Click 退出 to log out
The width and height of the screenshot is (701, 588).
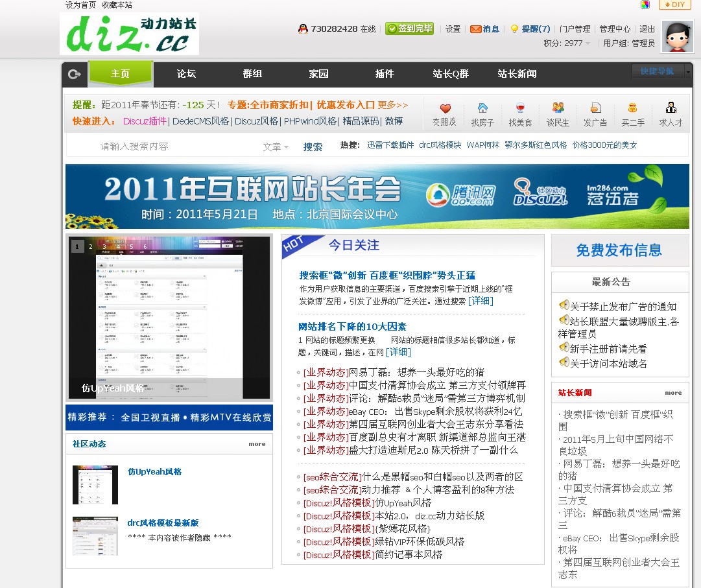(x=647, y=29)
